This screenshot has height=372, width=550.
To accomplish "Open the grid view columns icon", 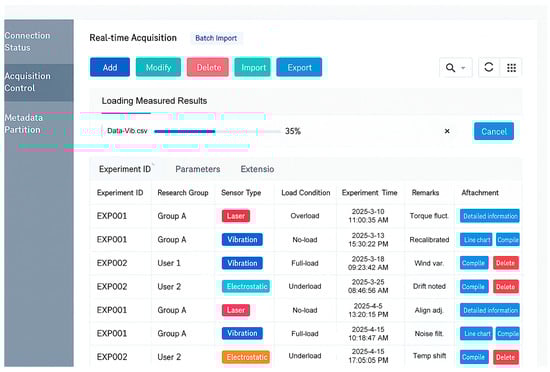I will click(x=511, y=67).
